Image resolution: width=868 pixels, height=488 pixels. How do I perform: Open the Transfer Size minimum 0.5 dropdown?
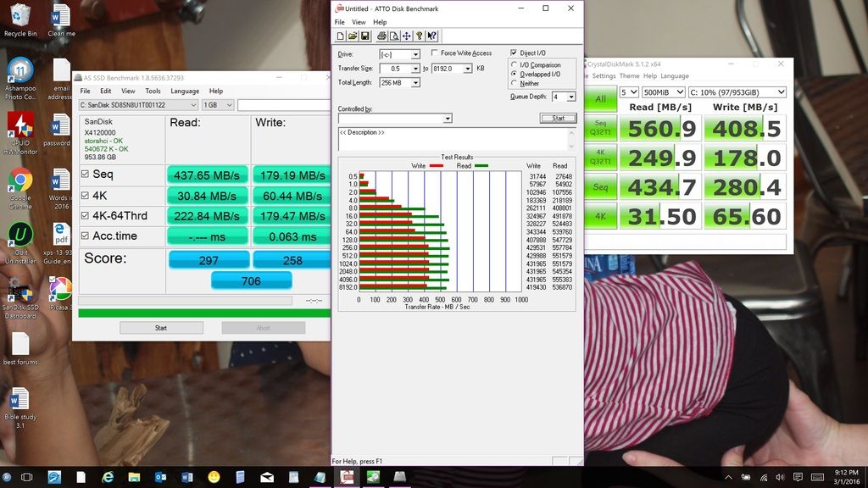(x=415, y=69)
